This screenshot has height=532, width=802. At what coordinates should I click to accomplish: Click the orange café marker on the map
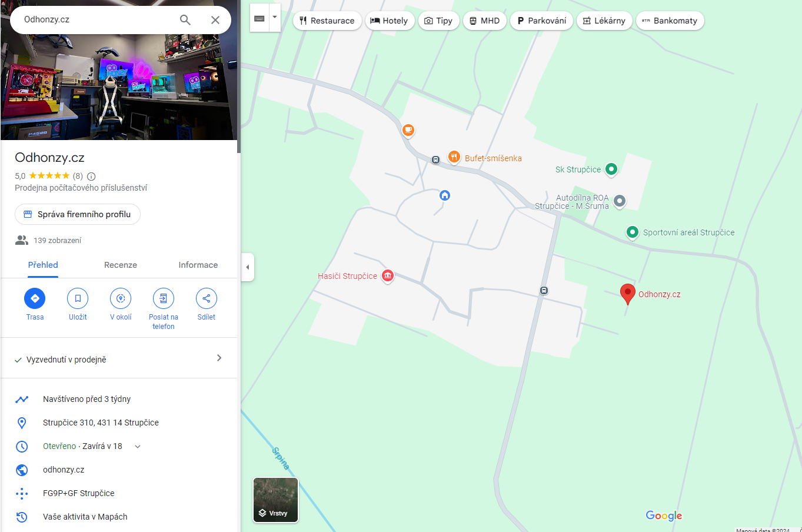[x=408, y=129]
